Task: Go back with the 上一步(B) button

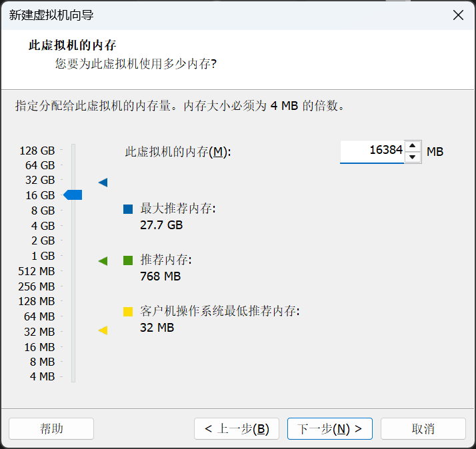Action: pos(237,428)
